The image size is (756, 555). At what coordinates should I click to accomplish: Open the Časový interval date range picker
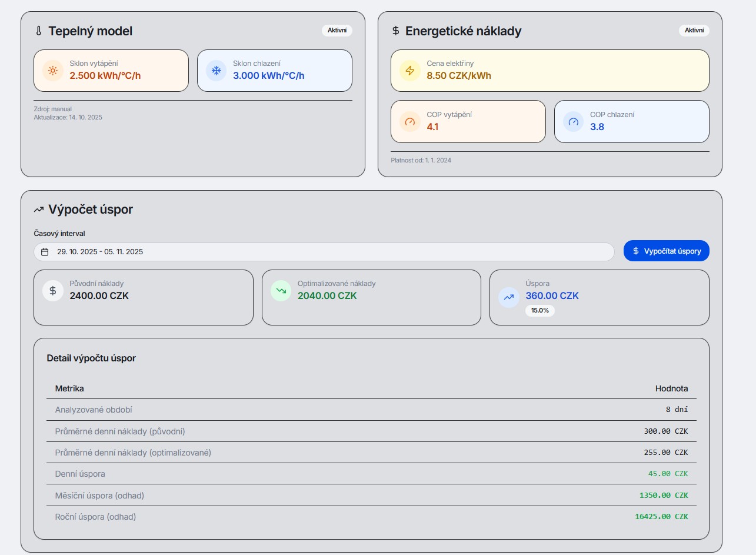point(324,252)
